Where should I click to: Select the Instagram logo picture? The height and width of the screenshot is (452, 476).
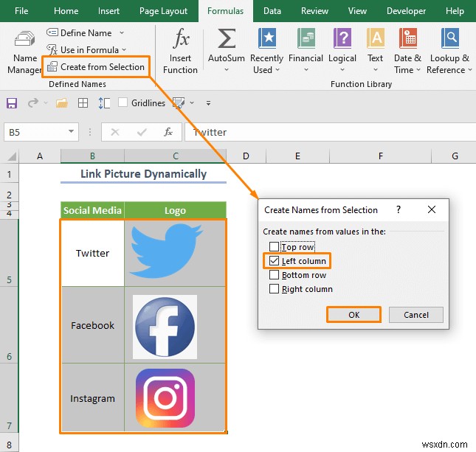(x=165, y=398)
